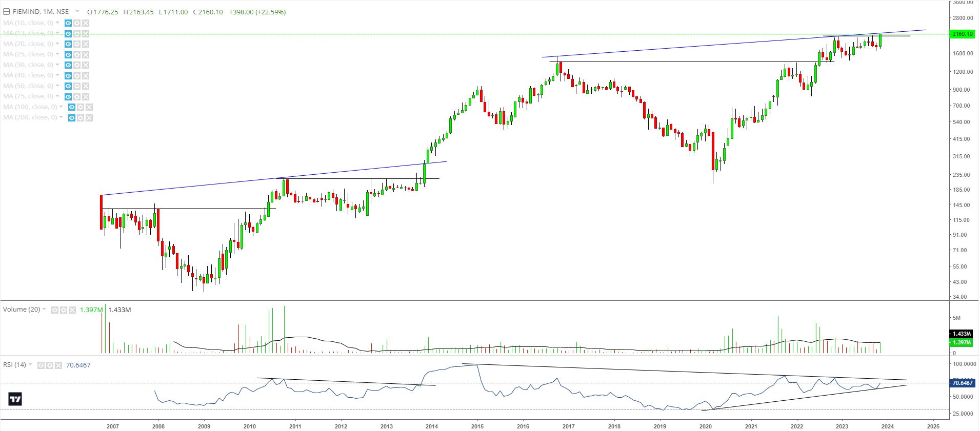This screenshot has height=431, width=980.
Task: Toggle the RSI (14) visibility eye
Action: click(41, 365)
